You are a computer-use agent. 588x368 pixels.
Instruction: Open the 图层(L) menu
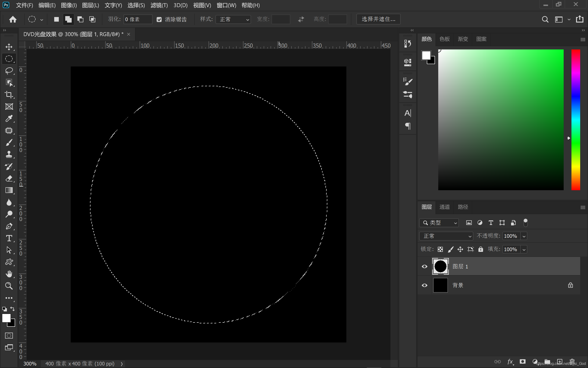[x=91, y=5]
